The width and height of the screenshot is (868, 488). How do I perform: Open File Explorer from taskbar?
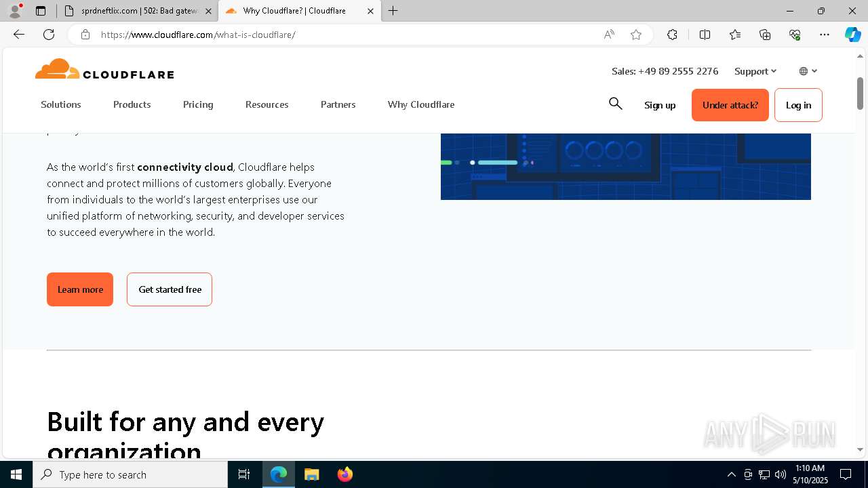311,474
